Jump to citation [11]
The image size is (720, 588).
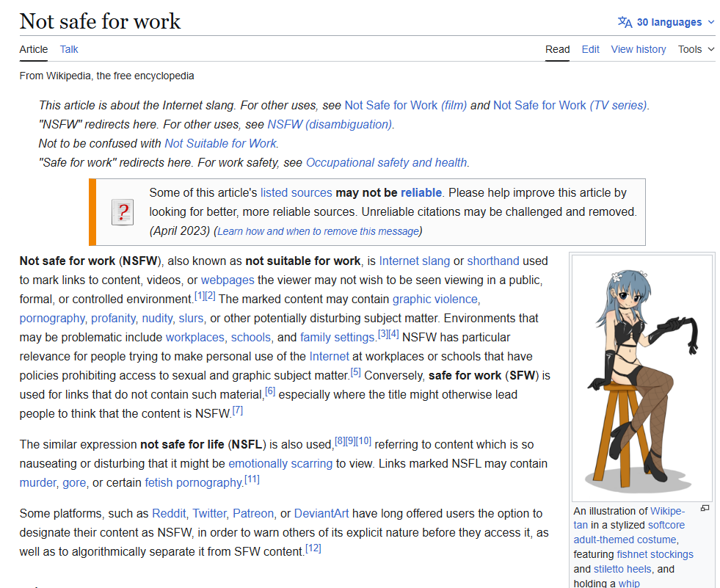point(252,479)
